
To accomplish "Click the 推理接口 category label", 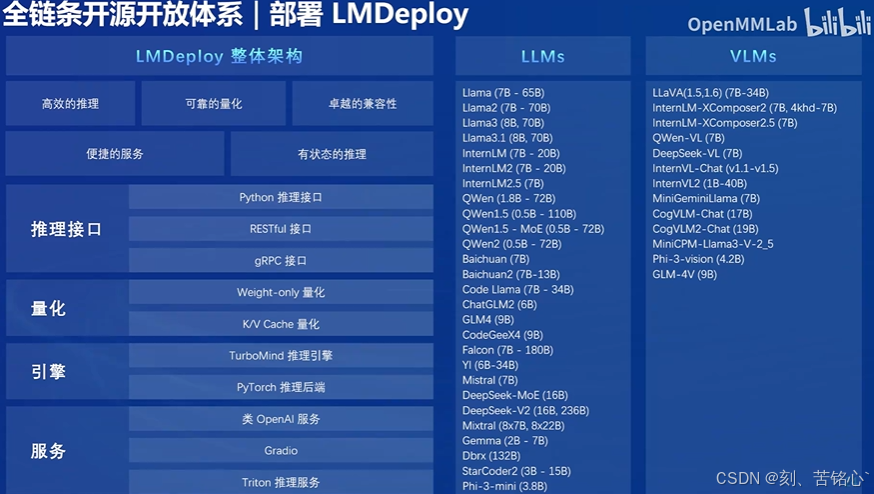I will [66, 229].
